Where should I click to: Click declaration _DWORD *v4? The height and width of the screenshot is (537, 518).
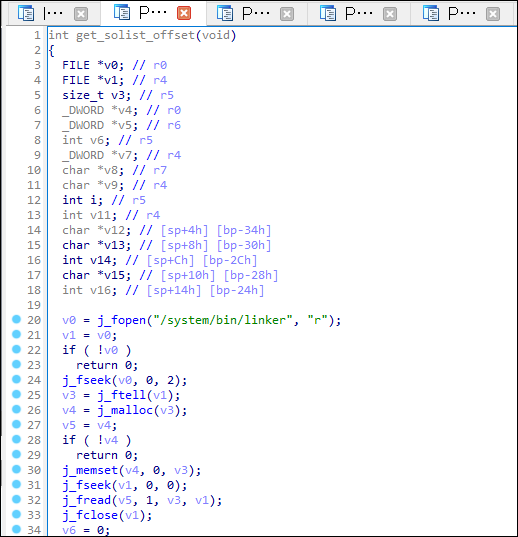click(x=100, y=110)
